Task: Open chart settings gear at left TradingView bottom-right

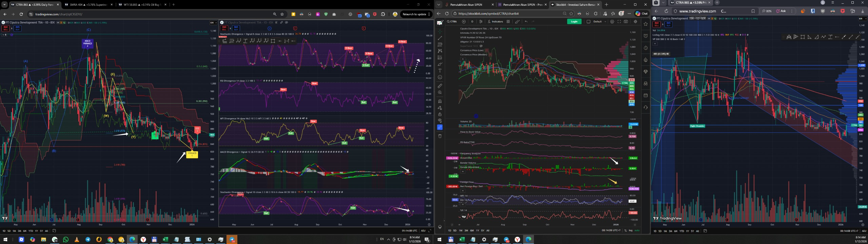Action: pyautogui.click(x=429, y=224)
